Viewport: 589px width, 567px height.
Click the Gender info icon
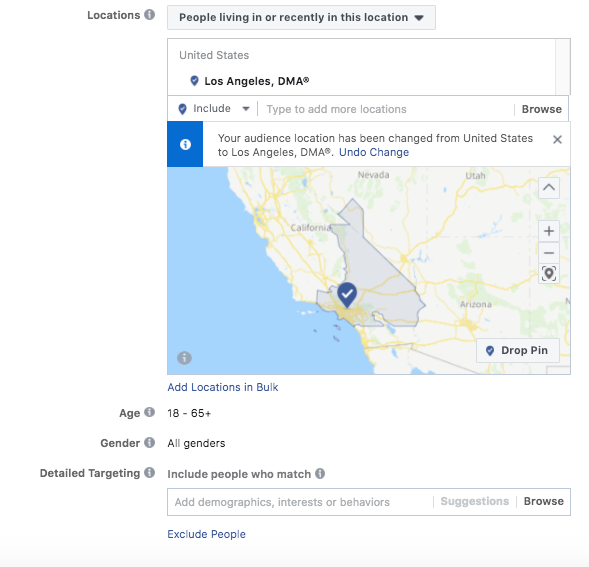coord(150,442)
